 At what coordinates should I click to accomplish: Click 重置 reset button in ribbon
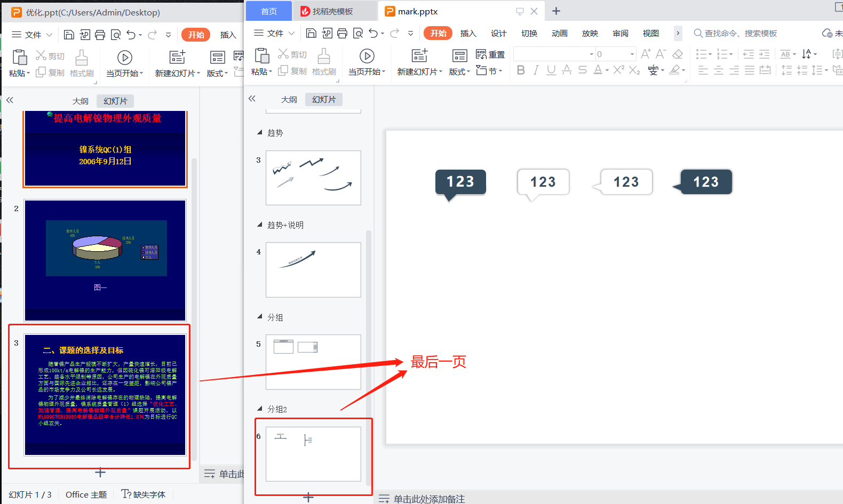pos(490,54)
